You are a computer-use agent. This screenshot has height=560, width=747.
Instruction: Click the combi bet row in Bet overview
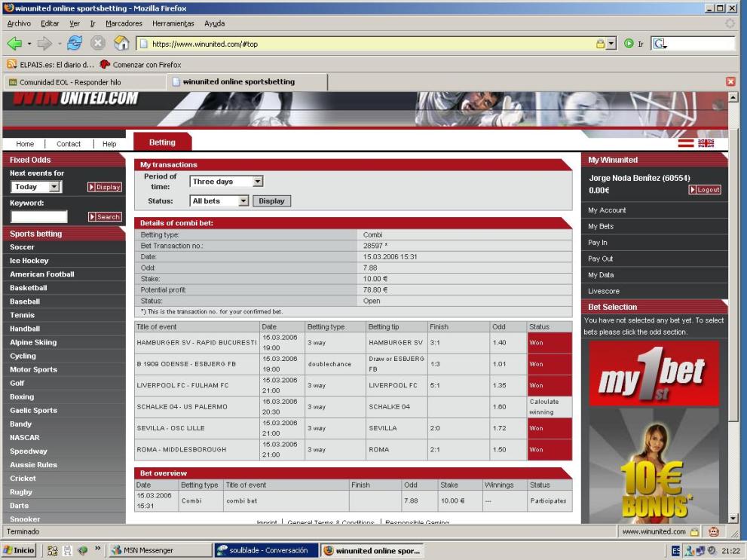coord(354,501)
